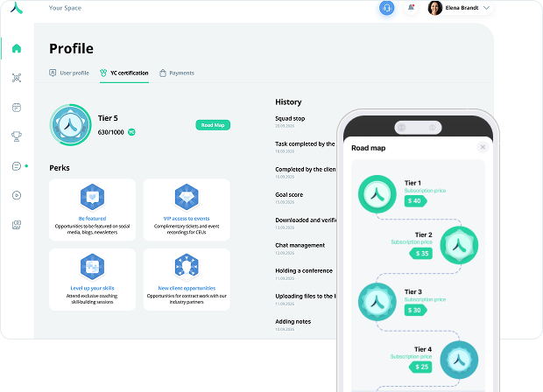Select the Adding notes history entry
Viewport: 543px width, 392px height.
(x=293, y=325)
